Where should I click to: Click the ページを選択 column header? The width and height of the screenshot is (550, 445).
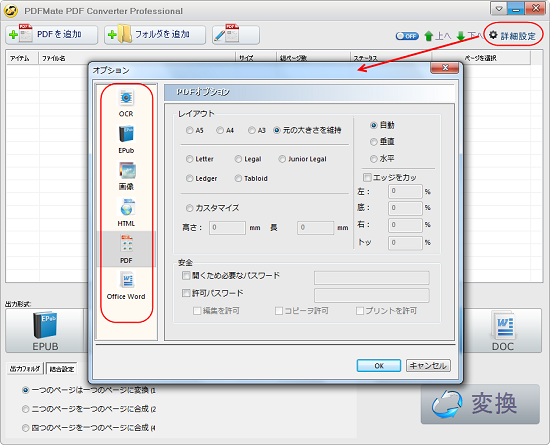481,58
